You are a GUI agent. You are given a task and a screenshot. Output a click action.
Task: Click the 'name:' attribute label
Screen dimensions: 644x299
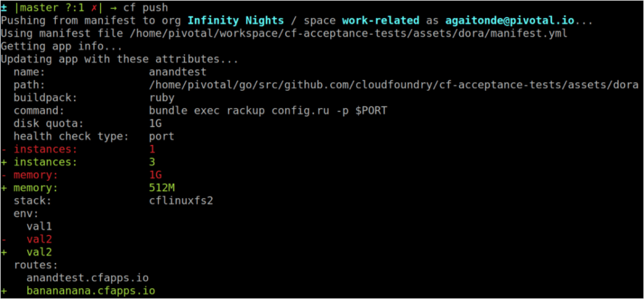pyautogui.click(x=30, y=72)
